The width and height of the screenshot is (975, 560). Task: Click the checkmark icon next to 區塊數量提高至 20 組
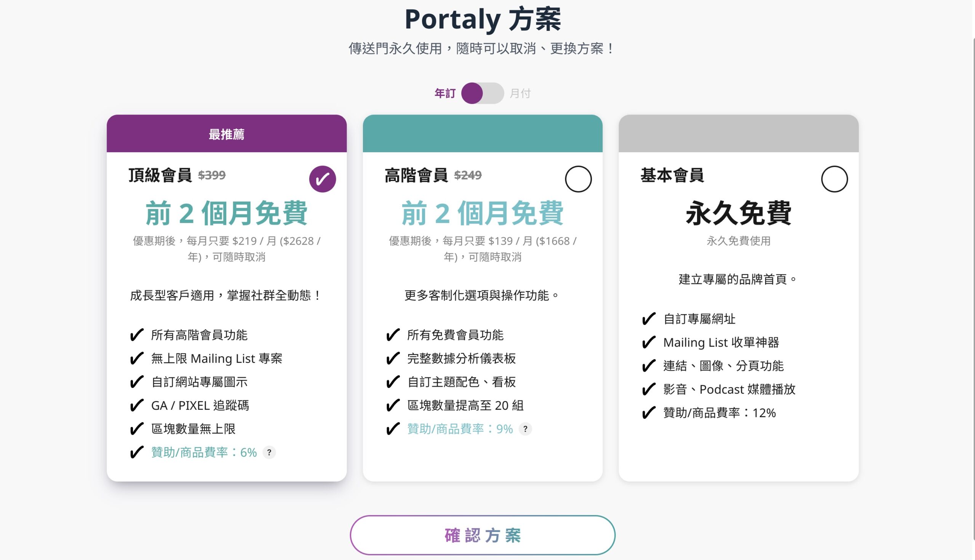coord(393,406)
